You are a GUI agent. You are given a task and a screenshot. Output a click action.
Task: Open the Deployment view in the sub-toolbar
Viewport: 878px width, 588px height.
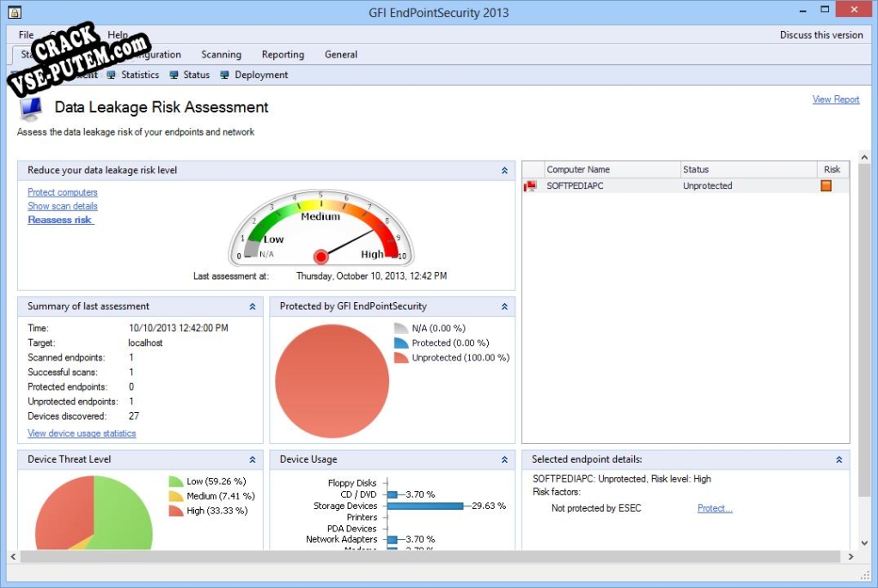tap(260, 75)
